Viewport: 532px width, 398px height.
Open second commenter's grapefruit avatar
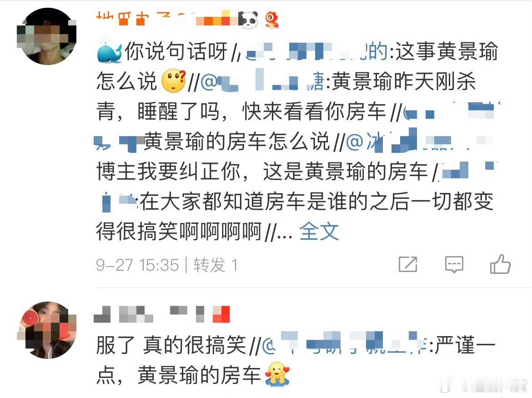pyautogui.click(x=47, y=330)
